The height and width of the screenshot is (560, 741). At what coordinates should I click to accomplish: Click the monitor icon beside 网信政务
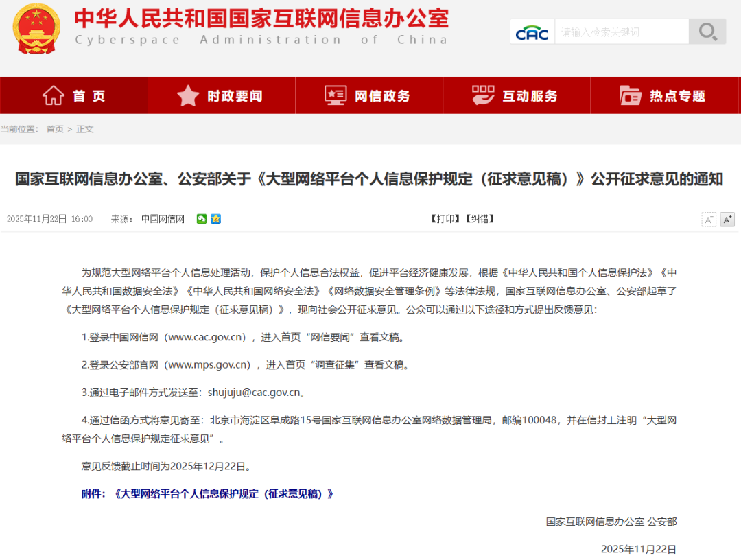click(x=334, y=95)
